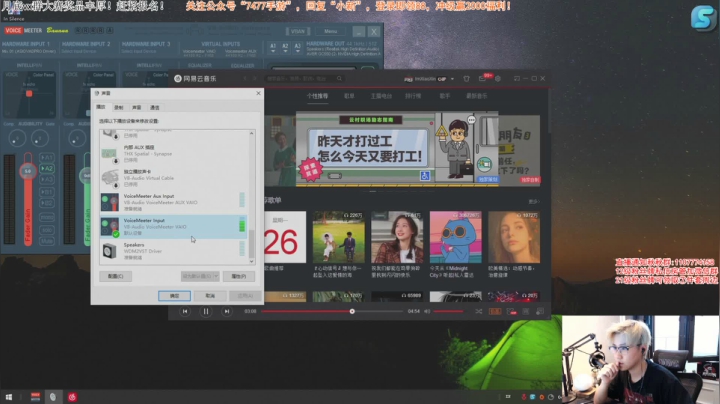Open the Windows Start menu
This screenshot has height=404, width=720.
pos(9,397)
